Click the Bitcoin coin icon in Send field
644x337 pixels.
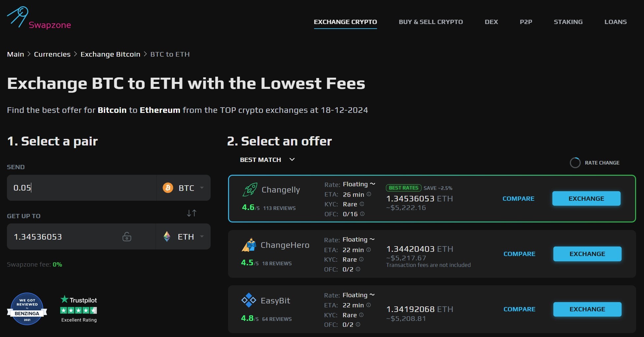(168, 188)
